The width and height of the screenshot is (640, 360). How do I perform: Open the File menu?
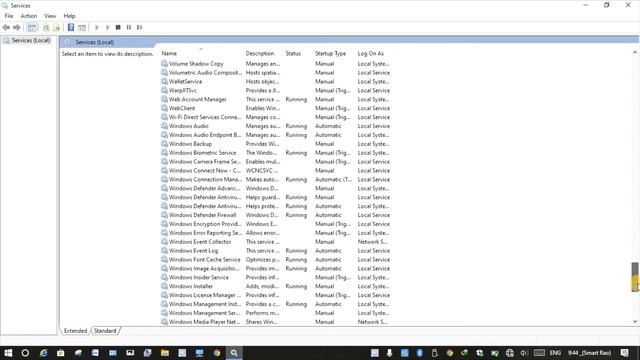click(9, 16)
